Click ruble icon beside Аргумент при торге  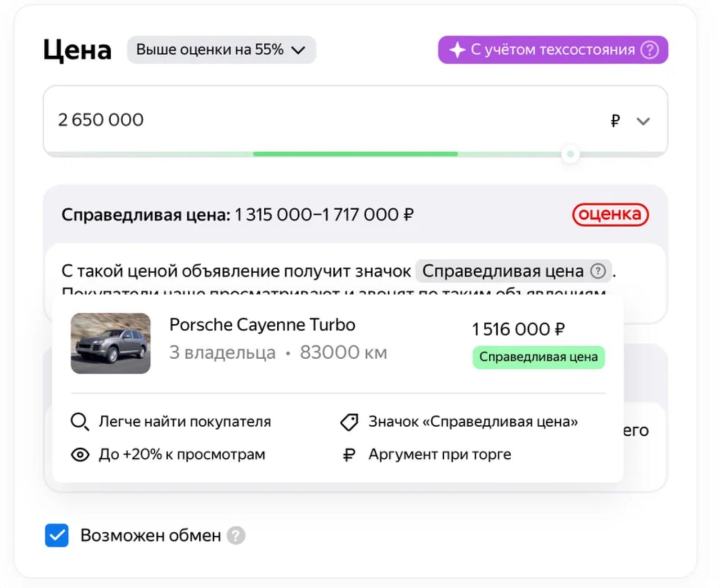tap(349, 455)
